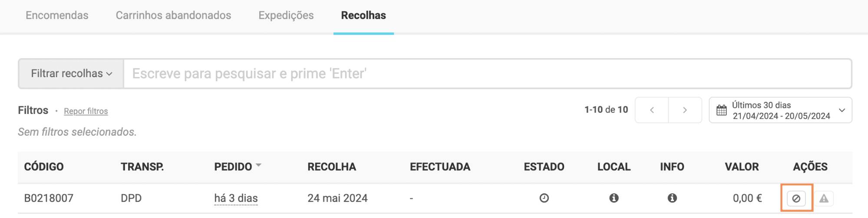Click the clock status icon under Estado
This screenshot has height=218, width=868.
pos(544,198)
